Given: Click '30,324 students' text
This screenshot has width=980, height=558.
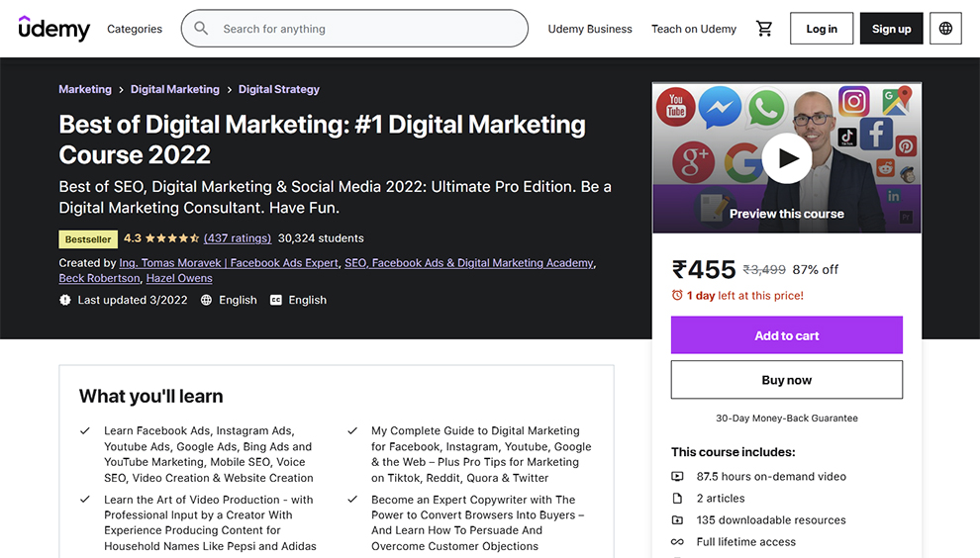Looking at the screenshot, I should [x=321, y=238].
